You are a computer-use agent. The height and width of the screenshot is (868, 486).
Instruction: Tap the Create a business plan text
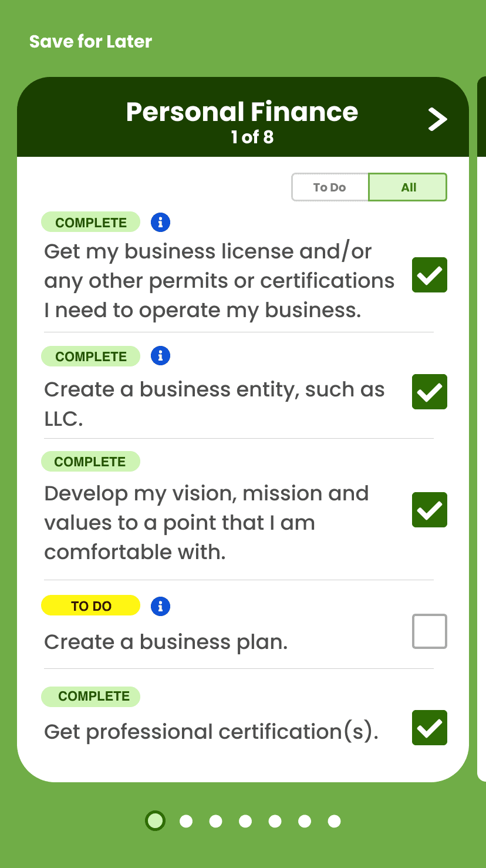[166, 642]
